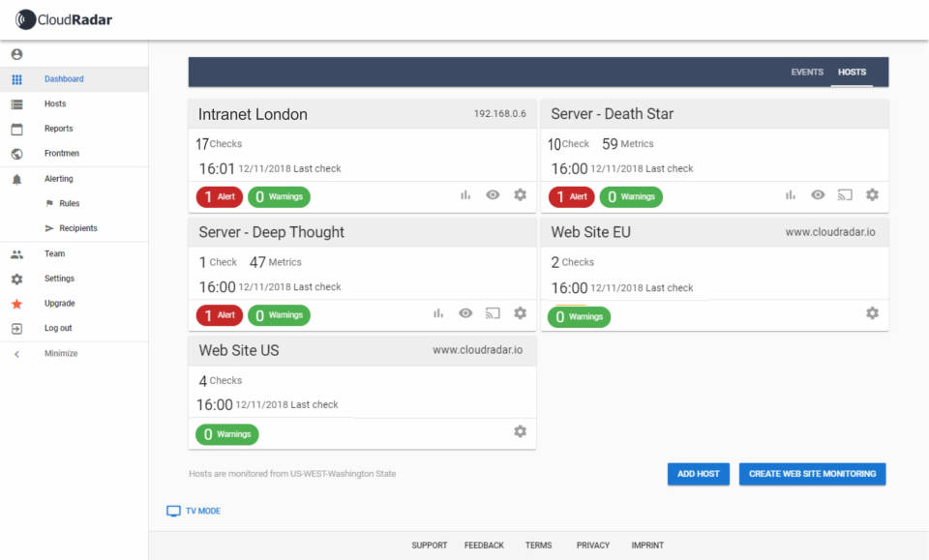Switch to the Events tab
Image resolution: width=929 pixels, height=560 pixels.
tap(807, 73)
